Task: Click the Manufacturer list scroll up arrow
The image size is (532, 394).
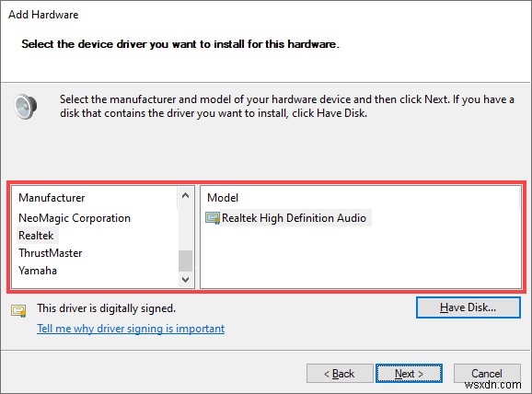Action: click(x=185, y=195)
